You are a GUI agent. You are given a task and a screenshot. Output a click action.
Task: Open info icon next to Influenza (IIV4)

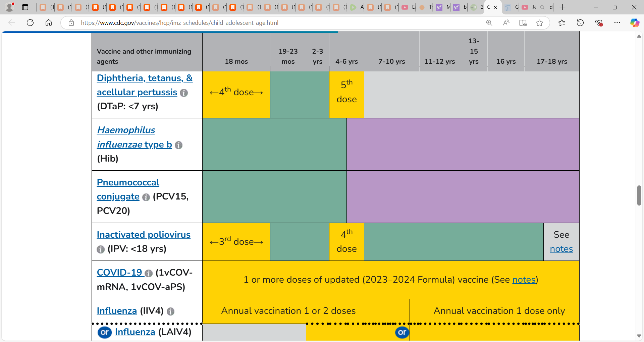pyautogui.click(x=170, y=311)
